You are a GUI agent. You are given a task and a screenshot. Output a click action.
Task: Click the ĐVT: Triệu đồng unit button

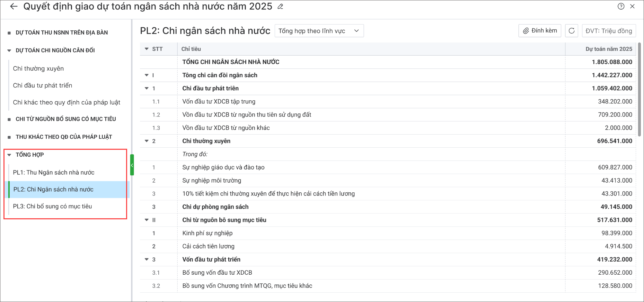point(609,31)
